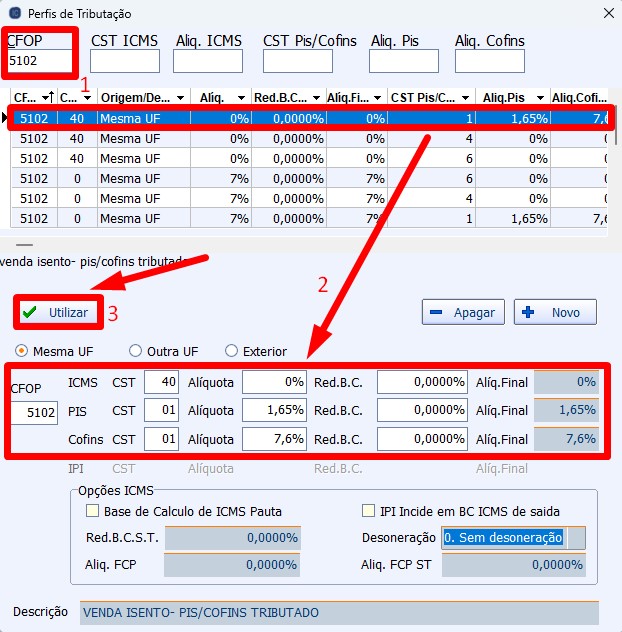The height and width of the screenshot is (632, 622).
Task: Focus the Aliq. Cofins filter field
Action: 489,61
